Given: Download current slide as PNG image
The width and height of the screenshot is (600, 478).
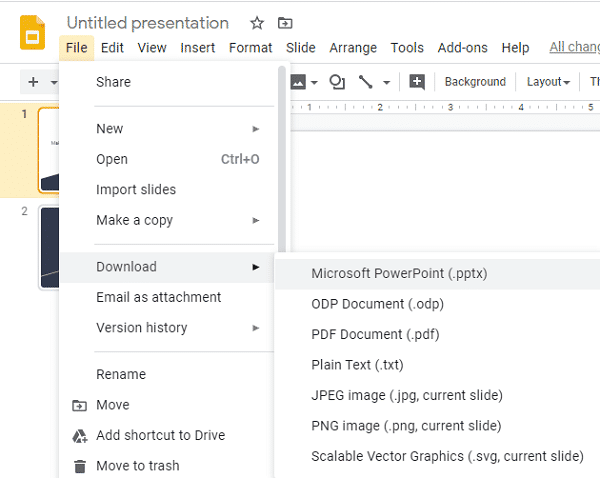Looking at the screenshot, I should 437,426.
